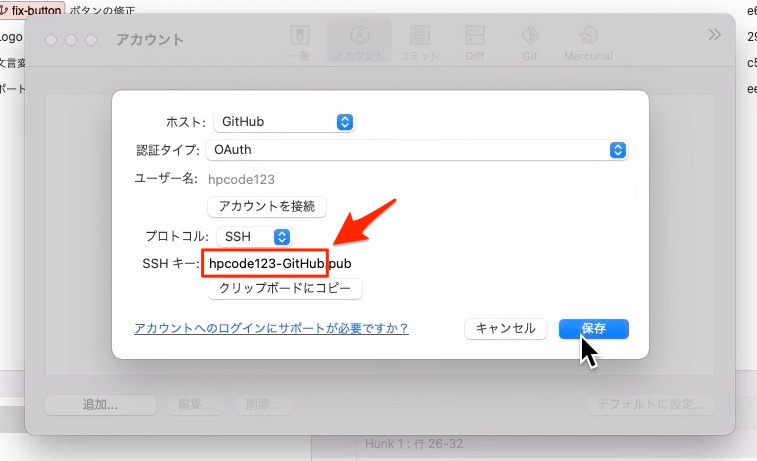Open the 一般 (General) preferences icon
Viewport: 757px width, 461px height.
click(x=298, y=42)
